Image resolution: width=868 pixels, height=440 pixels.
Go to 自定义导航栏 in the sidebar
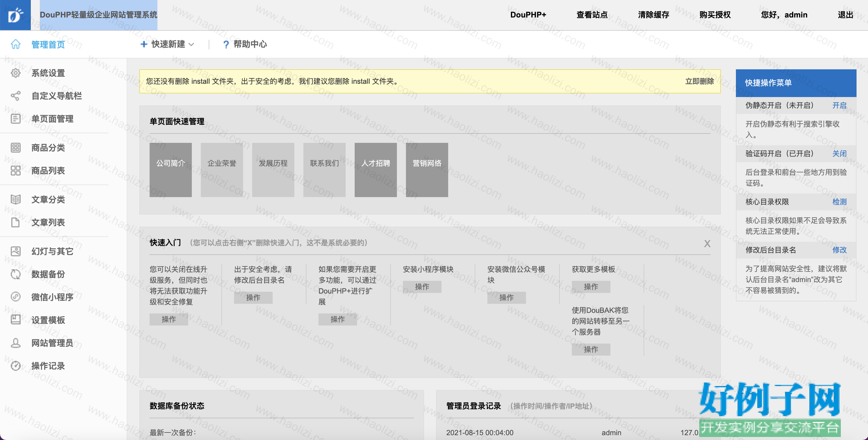[56, 96]
